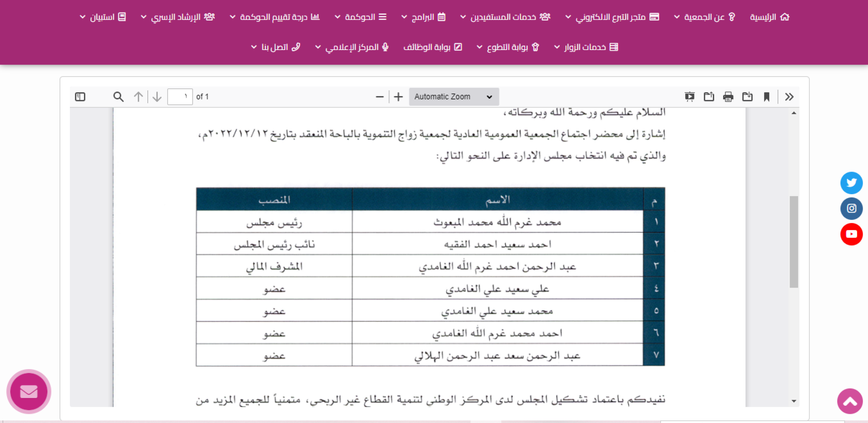Image resolution: width=868 pixels, height=423 pixels.
Task: Open the YouTube social link
Action: [851, 234]
